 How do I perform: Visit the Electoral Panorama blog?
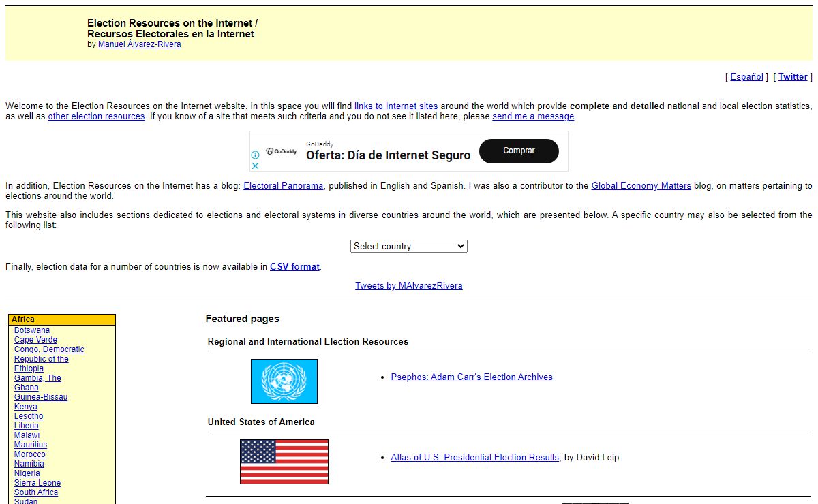pyautogui.click(x=283, y=186)
